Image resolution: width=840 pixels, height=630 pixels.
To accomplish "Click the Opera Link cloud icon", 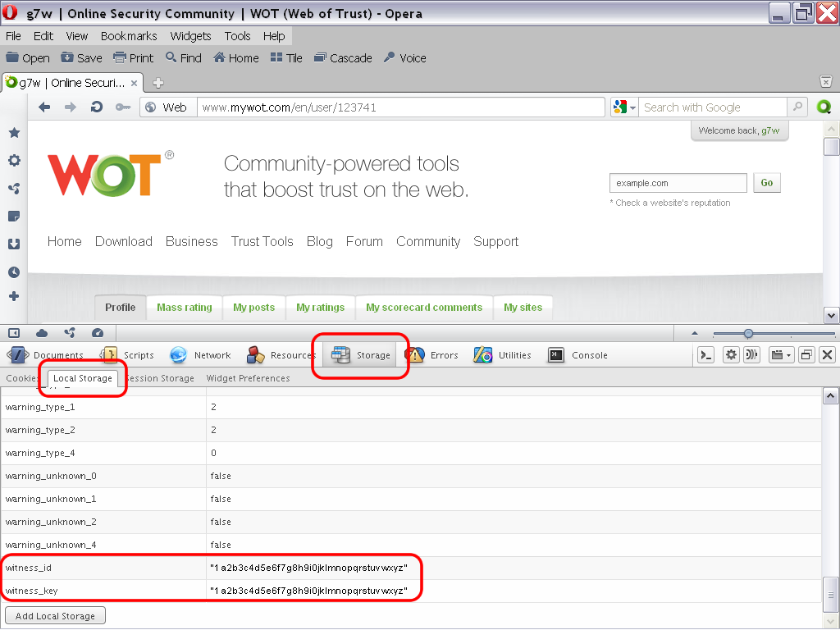I will [42, 333].
